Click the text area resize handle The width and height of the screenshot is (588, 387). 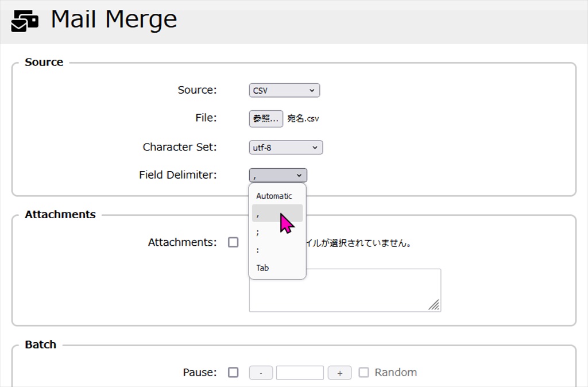pyautogui.click(x=435, y=305)
